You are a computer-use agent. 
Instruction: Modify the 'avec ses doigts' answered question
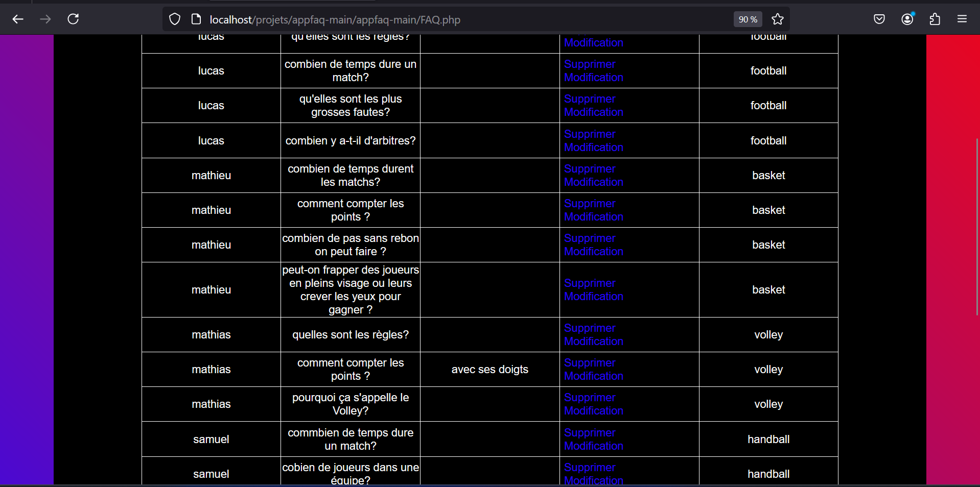(x=593, y=376)
